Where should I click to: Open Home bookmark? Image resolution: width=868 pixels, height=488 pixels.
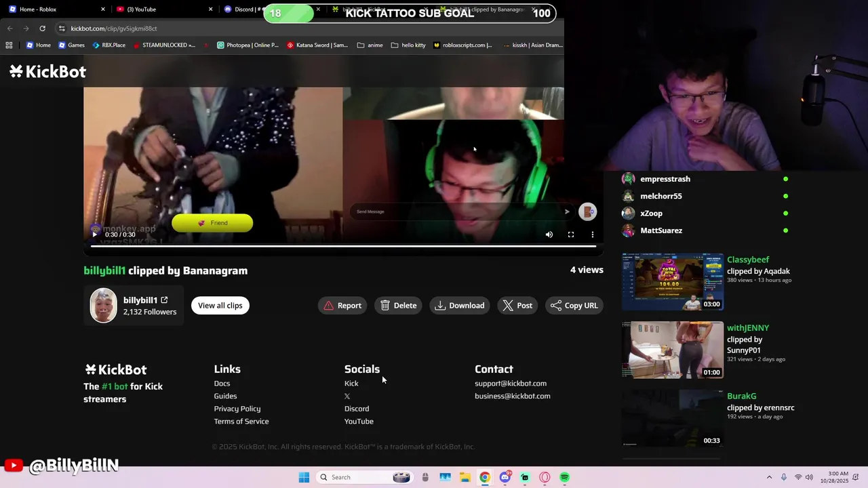click(38, 45)
